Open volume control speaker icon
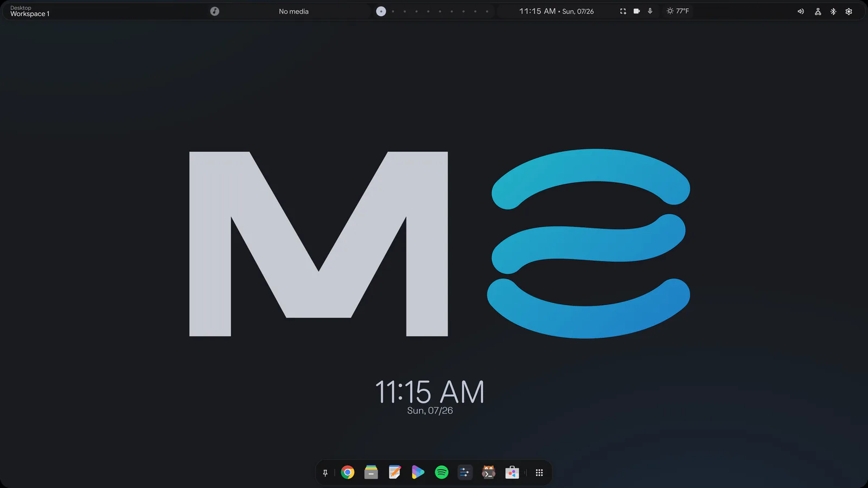The height and width of the screenshot is (488, 868). [801, 11]
